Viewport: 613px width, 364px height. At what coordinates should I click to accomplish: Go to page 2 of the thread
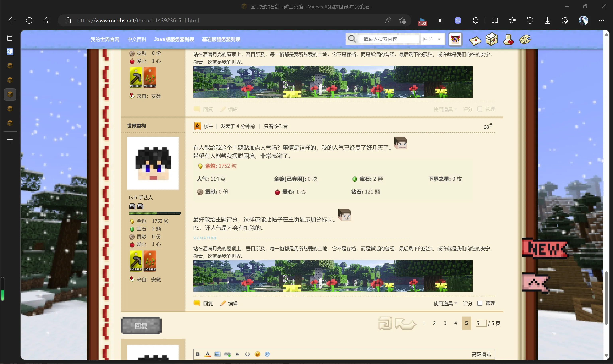[434, 323]
